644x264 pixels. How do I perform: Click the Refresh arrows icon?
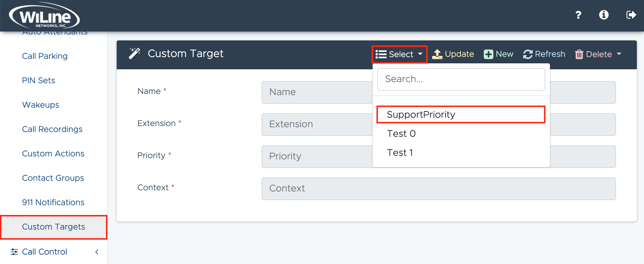tap(528, 54)
